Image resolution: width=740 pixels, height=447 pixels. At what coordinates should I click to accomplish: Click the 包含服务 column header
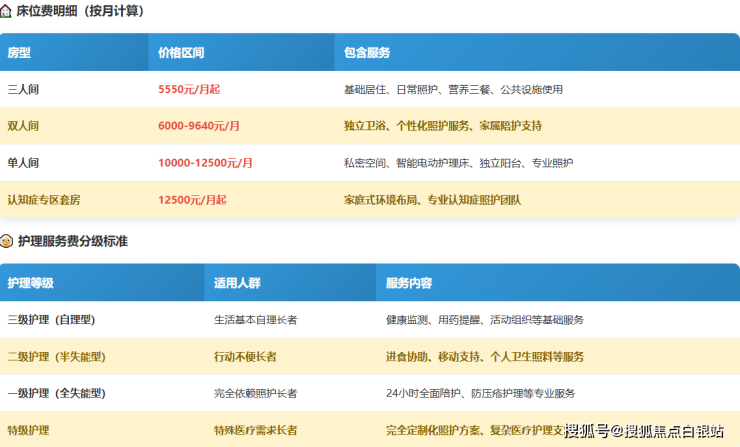coord(366,52)
